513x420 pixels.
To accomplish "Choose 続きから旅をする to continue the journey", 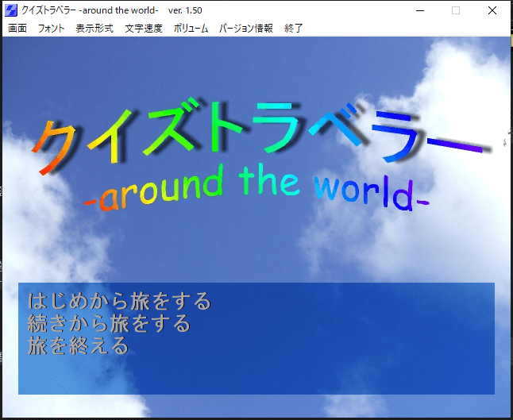I will tap(109, 324).
